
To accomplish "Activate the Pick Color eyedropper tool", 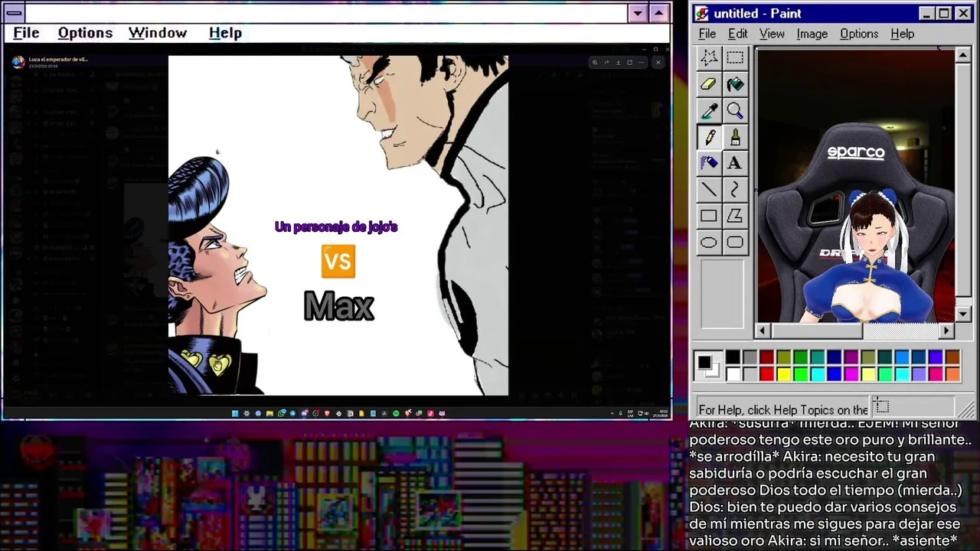I will pyautogui.click(x=709, y=111).
